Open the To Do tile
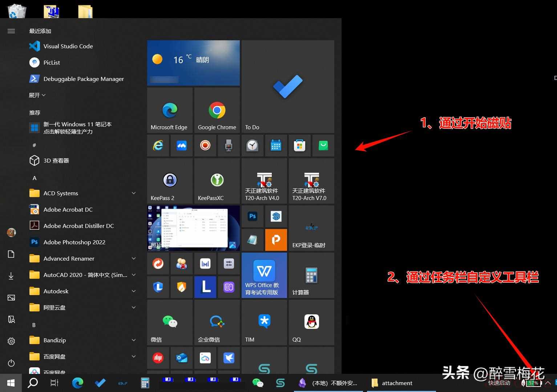557x392 pixels. (288, 86)
